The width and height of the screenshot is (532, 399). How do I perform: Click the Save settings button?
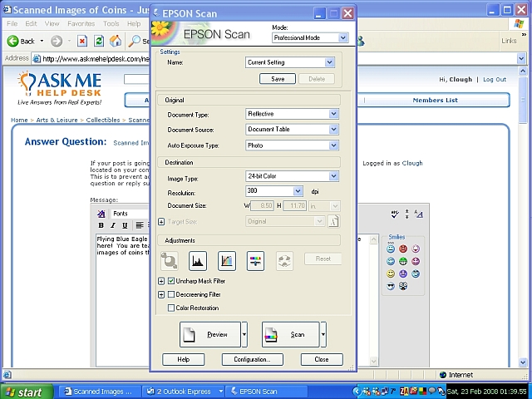tap(278, 79)
